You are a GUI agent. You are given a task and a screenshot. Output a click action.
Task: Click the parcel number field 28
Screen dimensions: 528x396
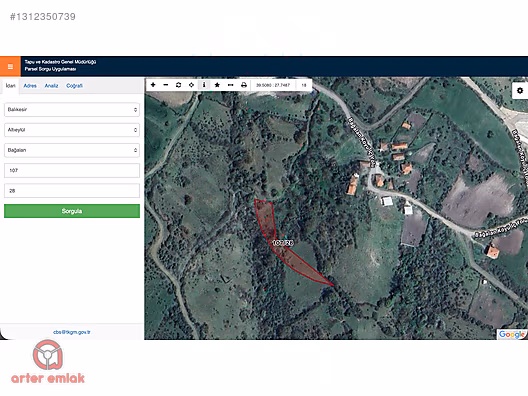coord(72,191)
